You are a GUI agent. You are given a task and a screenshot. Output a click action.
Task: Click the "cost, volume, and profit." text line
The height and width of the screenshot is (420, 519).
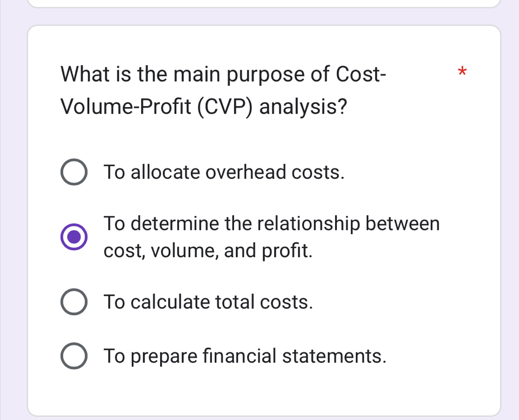coord(208,251)
